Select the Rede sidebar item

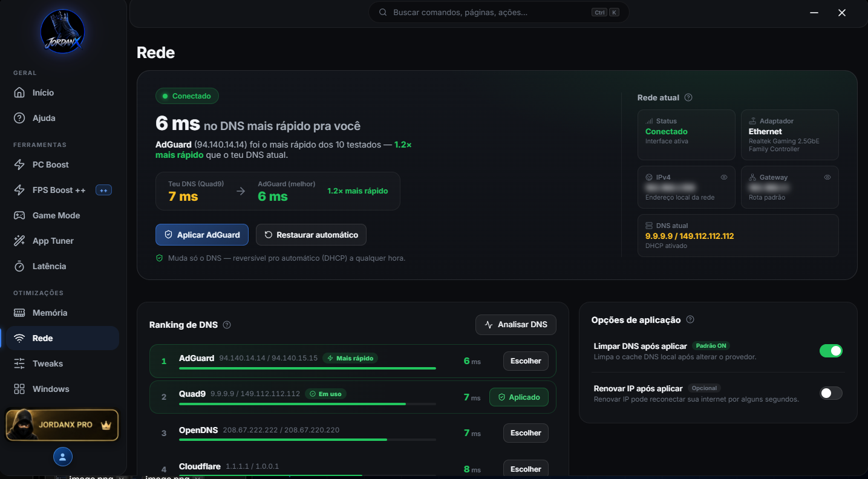[63, 338]
